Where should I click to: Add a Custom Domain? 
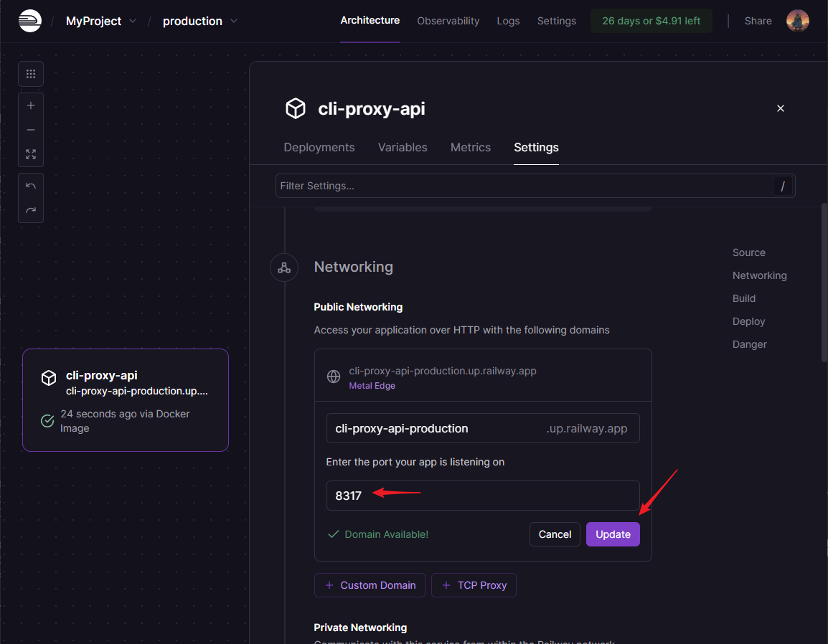tap(370, 585)
